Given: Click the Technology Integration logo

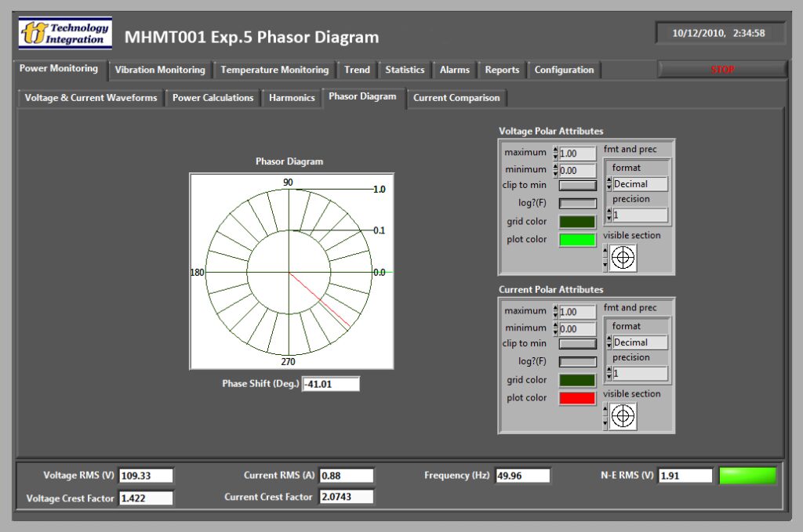Looking at the screenshot, I should [65, 33].
